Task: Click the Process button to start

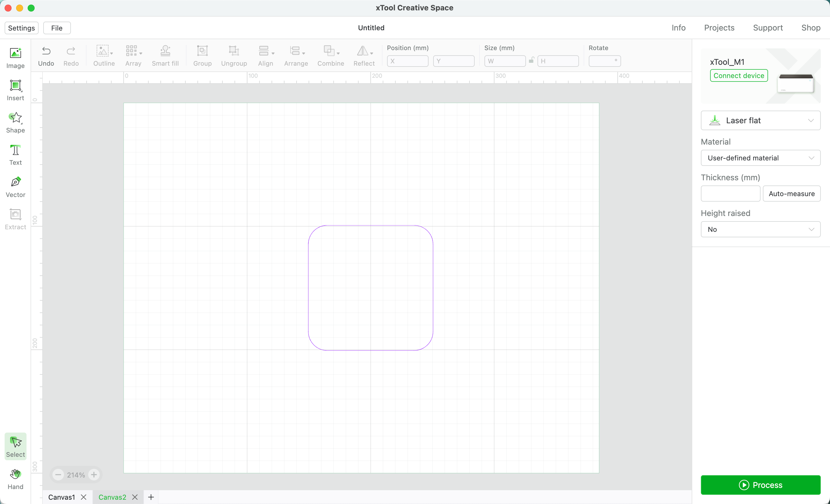Action: pos(761,484)
